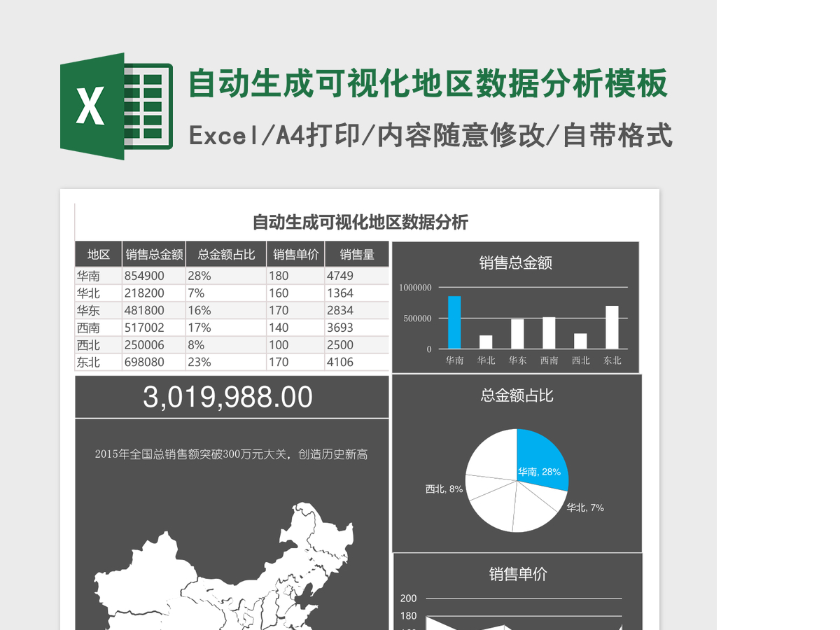
Task: Click the cell with value 854900
Action: [x=154, y=276]
